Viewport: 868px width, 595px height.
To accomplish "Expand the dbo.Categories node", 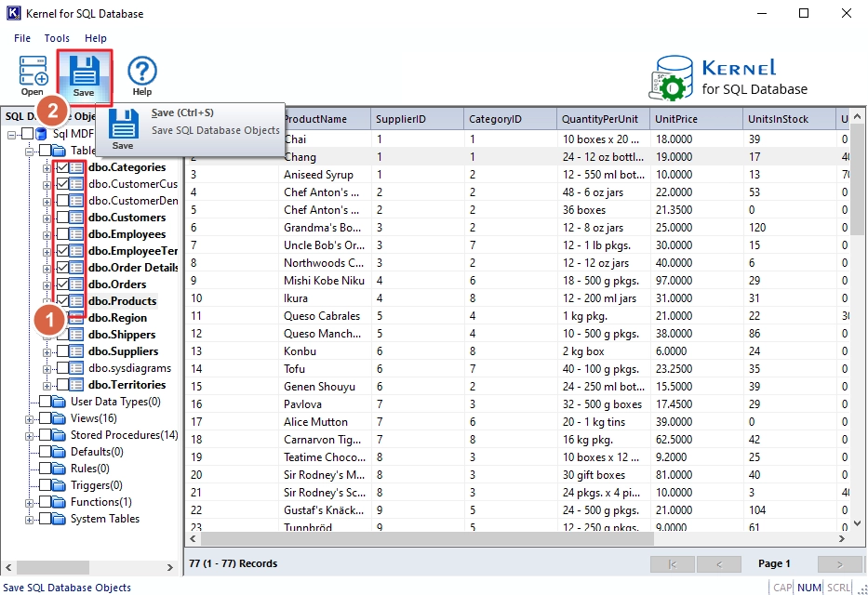I will (47, 168).
